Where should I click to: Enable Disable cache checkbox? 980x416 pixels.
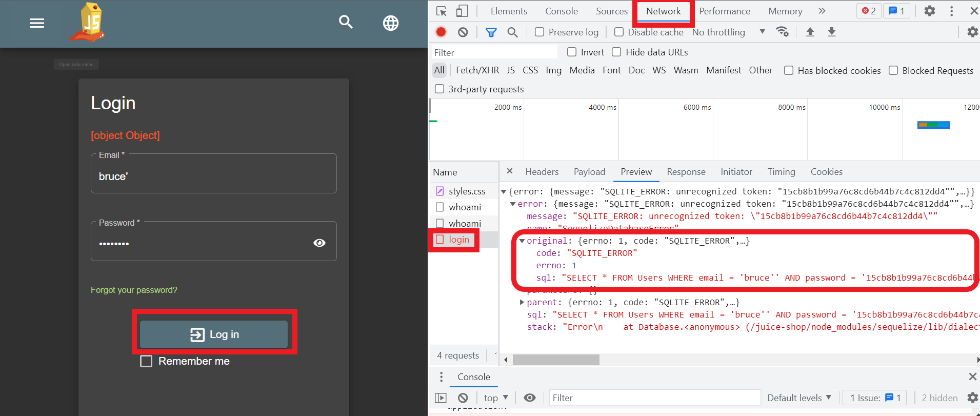coord(619,32)
